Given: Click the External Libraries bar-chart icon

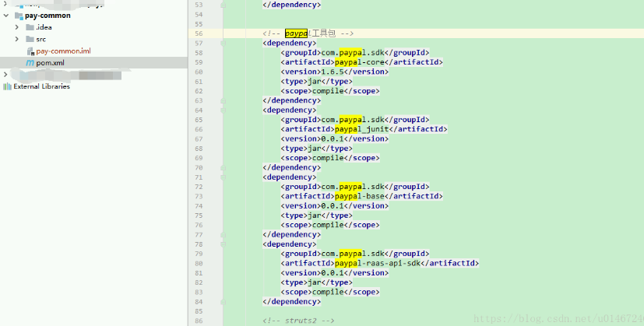Looking at the screenshot, I should (7, 86).
